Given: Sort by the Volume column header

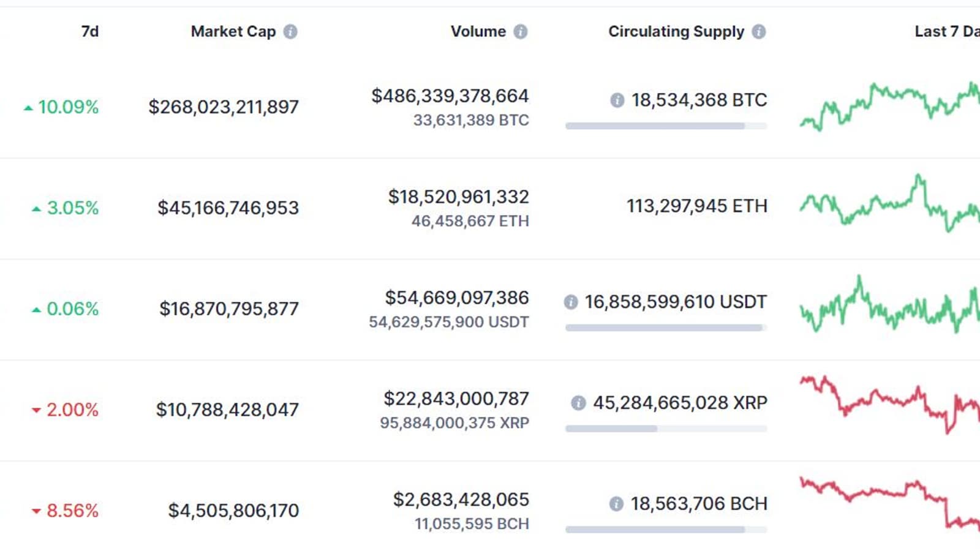Looking at the screenshot, I should point(478,31).
